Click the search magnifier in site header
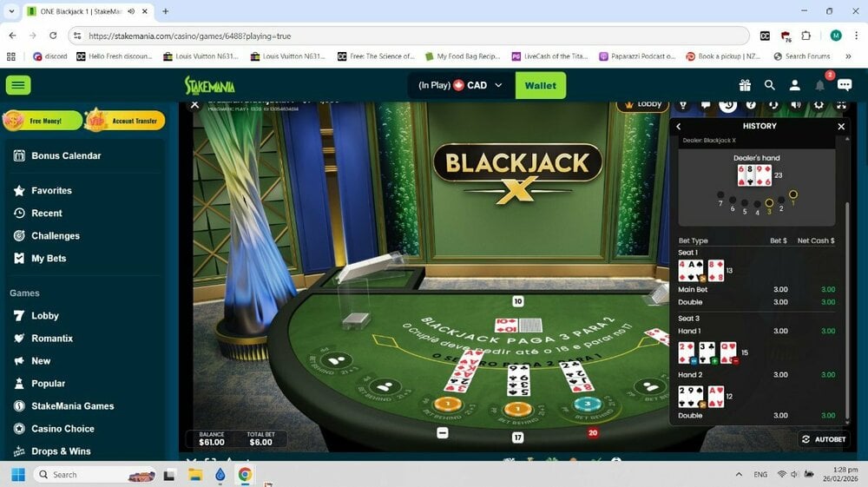868x487 pixels. coord(769,85)
